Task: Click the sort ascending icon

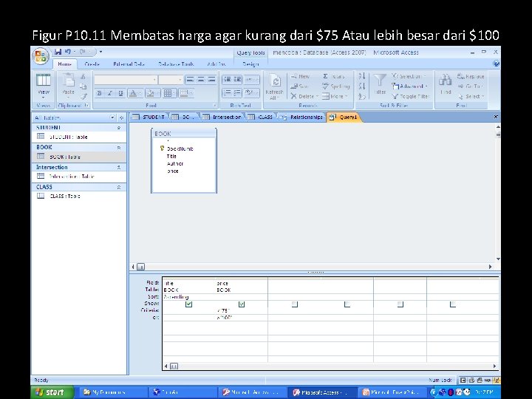Action: tap(362, 76)
